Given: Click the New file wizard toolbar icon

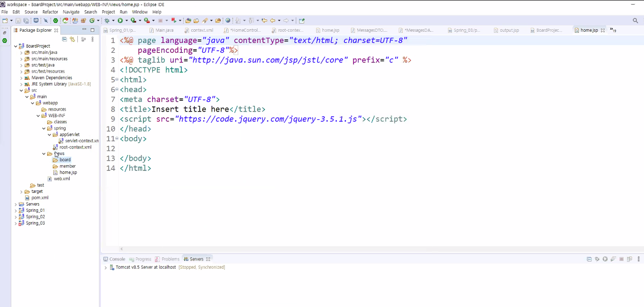Looking at the screenshot, I should (x=5, y=20).
